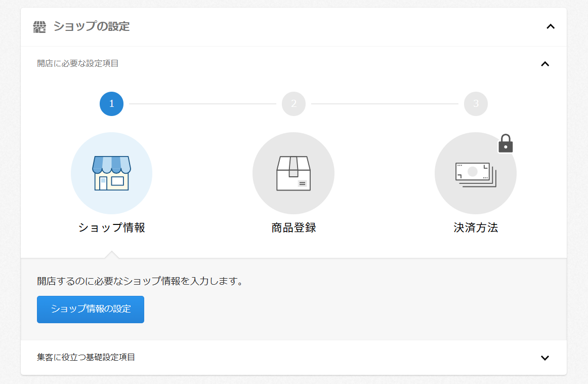Click the shop storefront icon for ショップ情報
This screenshot has height=384, width=588.
click(111, 173)
